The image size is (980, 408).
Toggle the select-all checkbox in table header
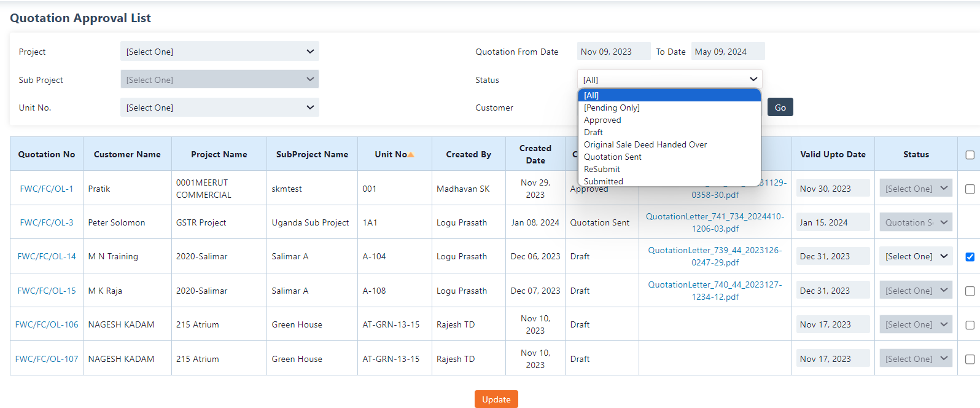point(970,155)
